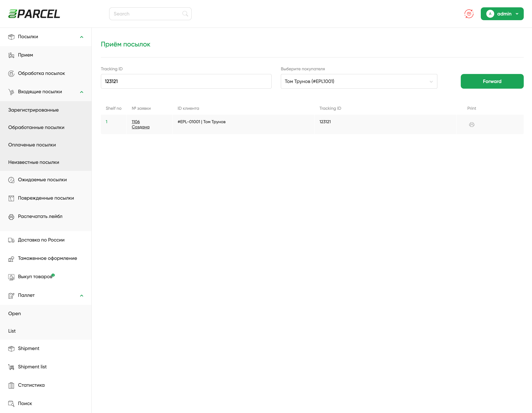
Task: Collapse the Паллет submenu
Action: pos(82,296)
